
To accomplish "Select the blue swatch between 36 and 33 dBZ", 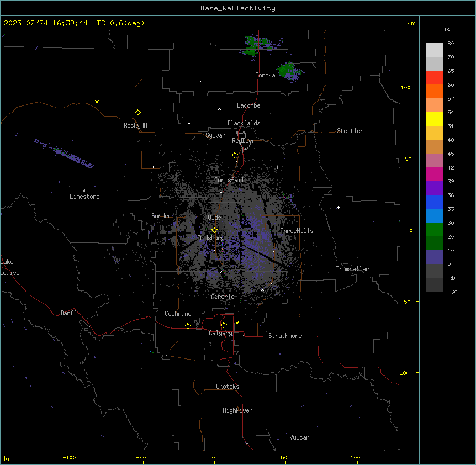I will point(434,202).
